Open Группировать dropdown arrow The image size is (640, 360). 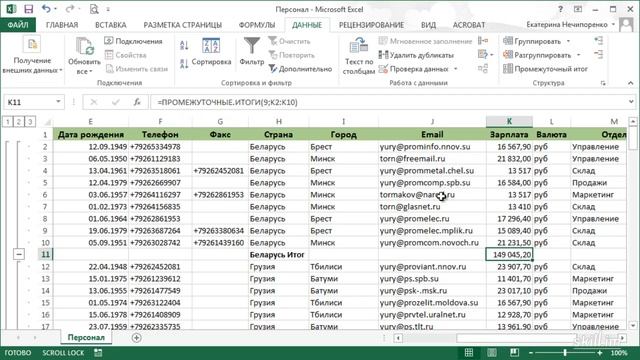point(568,41)
